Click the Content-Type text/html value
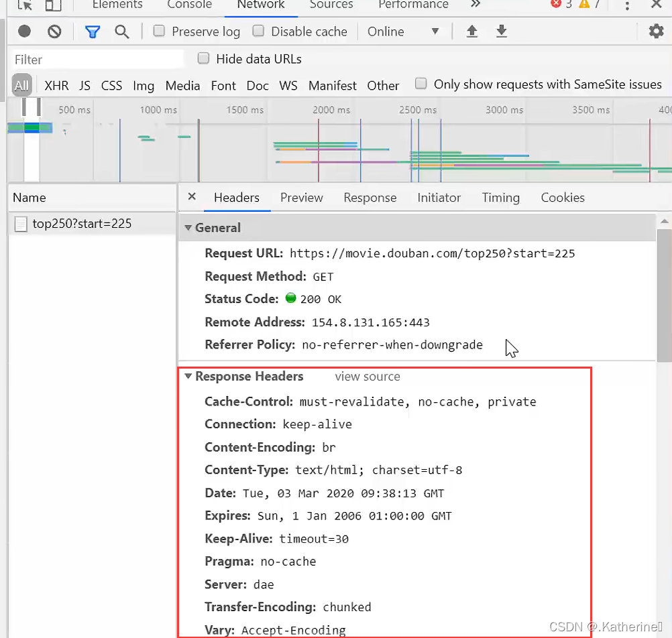 click(x=379, y=470)
